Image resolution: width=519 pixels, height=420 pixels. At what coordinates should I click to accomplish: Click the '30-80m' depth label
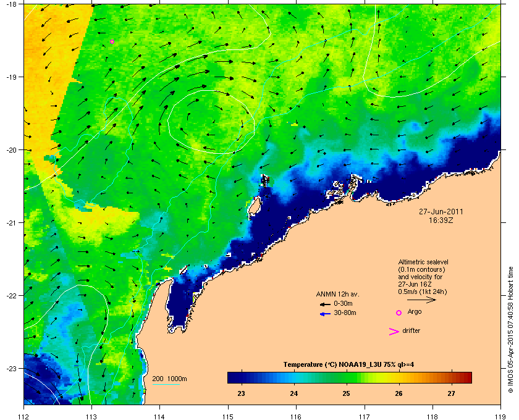[345, 313]
